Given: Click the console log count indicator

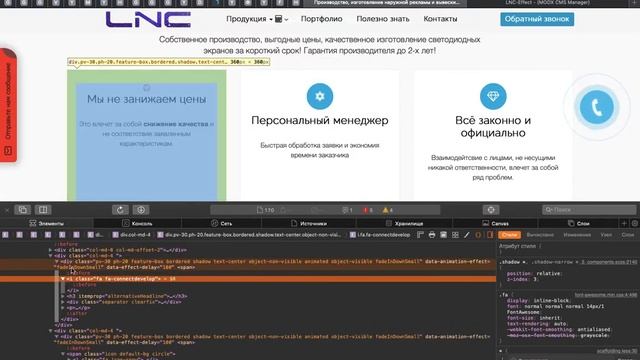Looking at the screenshot, I should [347, 210].
